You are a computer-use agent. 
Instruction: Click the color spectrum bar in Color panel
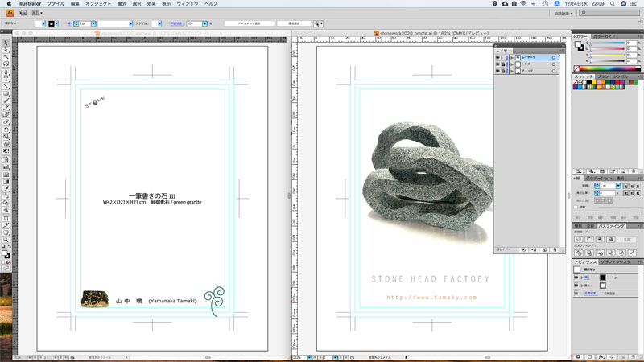click(x=606, y=68)
